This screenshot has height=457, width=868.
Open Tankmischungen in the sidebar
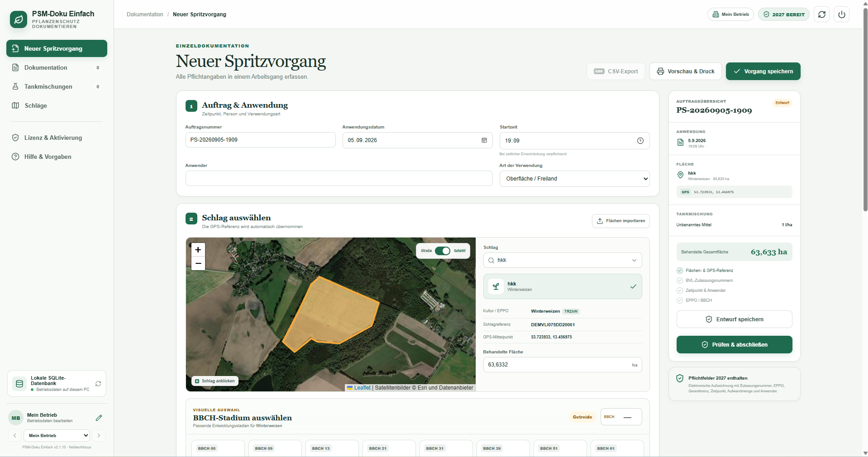point(57,86)
